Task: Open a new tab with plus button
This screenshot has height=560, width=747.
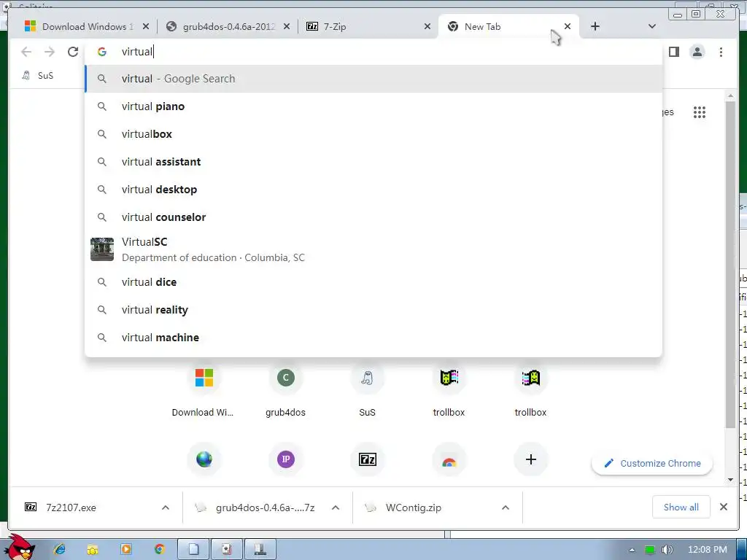Action: [595, 26]
